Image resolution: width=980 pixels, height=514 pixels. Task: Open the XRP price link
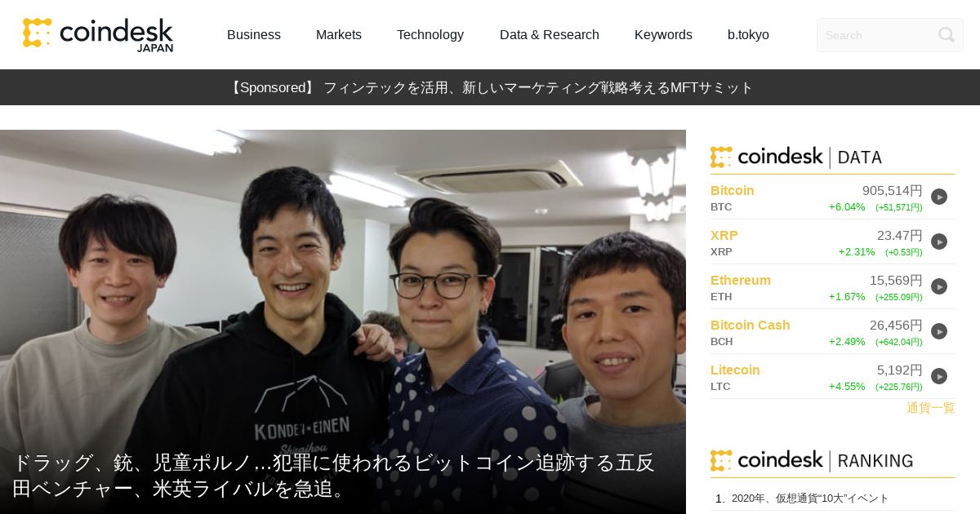click(724, 235)
